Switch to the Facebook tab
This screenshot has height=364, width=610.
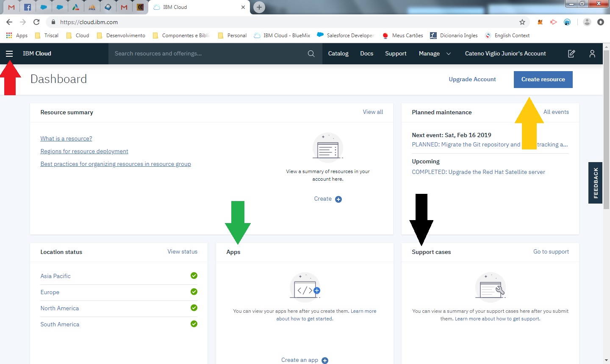28,7
